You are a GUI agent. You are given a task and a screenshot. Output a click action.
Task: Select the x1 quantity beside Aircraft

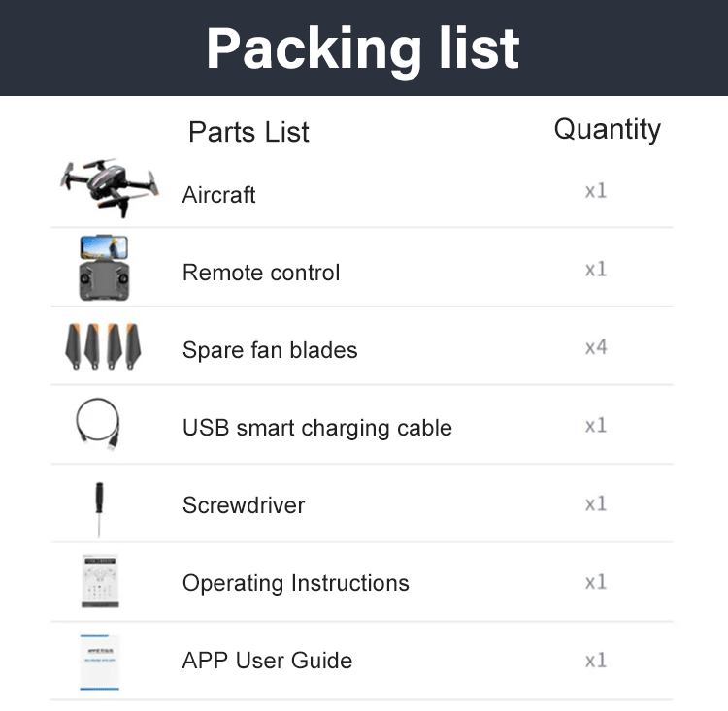click(596, 191)
